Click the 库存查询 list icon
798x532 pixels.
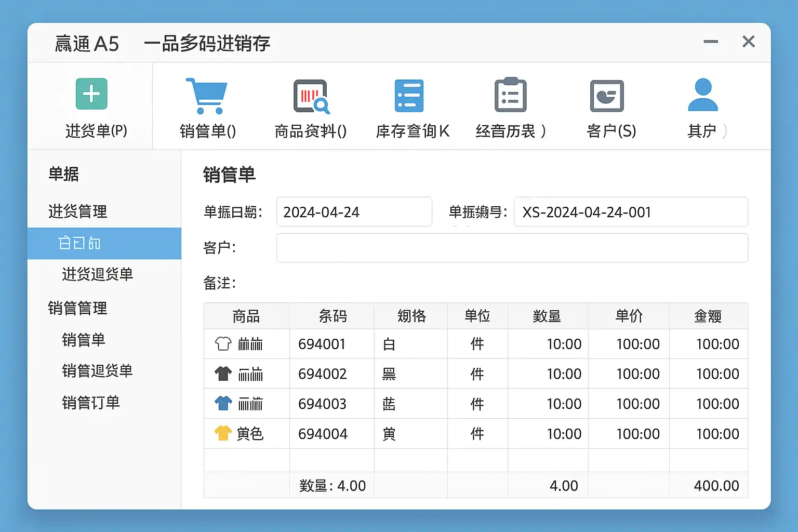409,96
